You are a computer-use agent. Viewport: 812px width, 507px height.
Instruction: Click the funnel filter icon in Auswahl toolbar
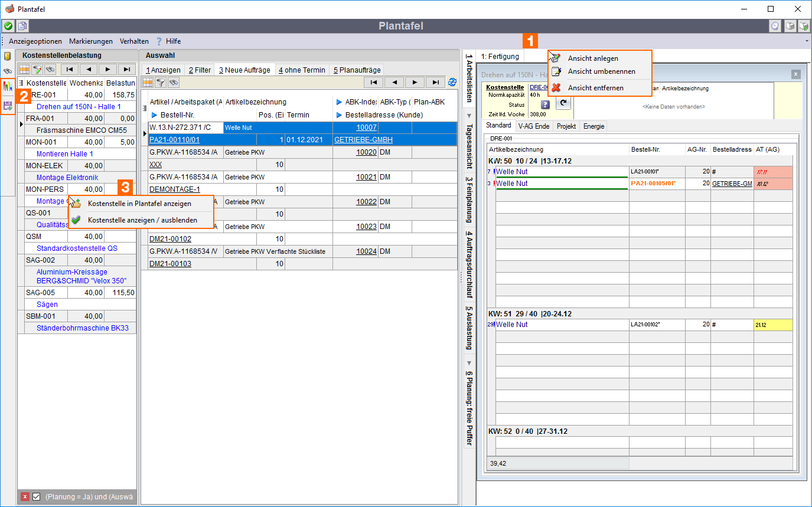click(161, 82)
